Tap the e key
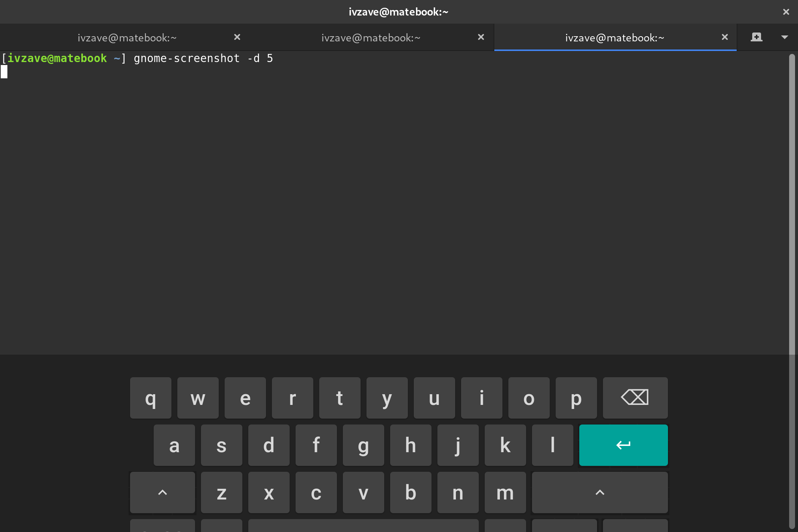The width and height of the screenshot is (798, 532). pos(245,398)
